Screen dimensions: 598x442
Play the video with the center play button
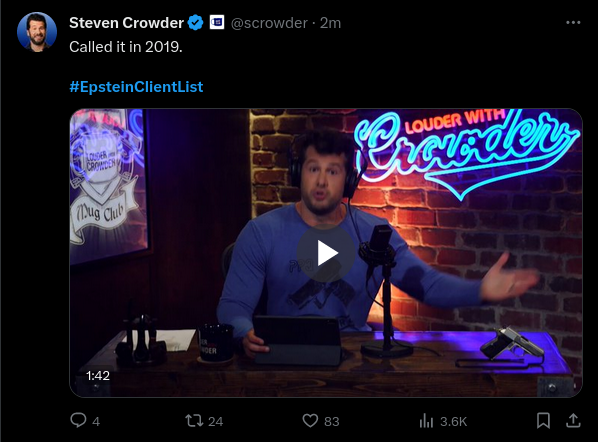[326, 253]
